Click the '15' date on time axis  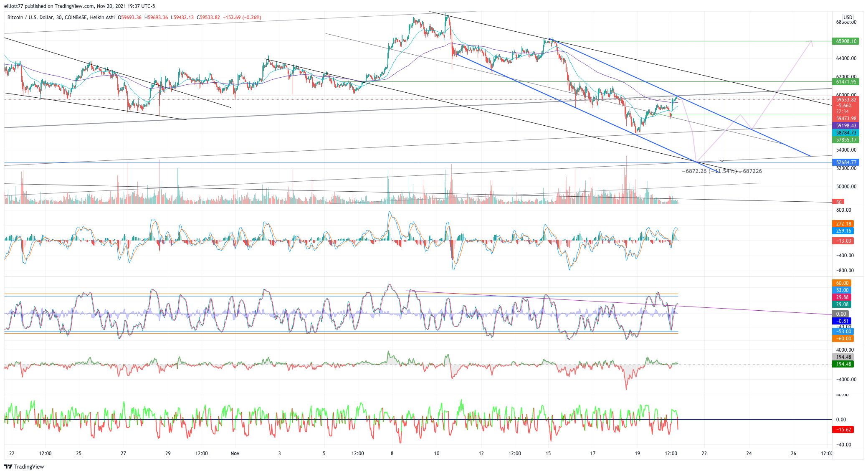click(x=548, y=454)
